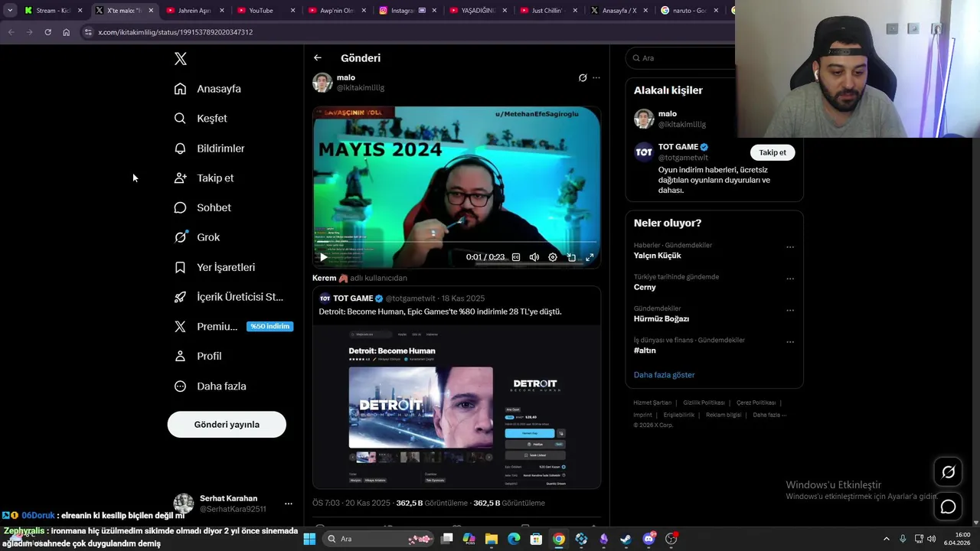
Task: Open Grok from sidebar
Action: pos(197,237)
